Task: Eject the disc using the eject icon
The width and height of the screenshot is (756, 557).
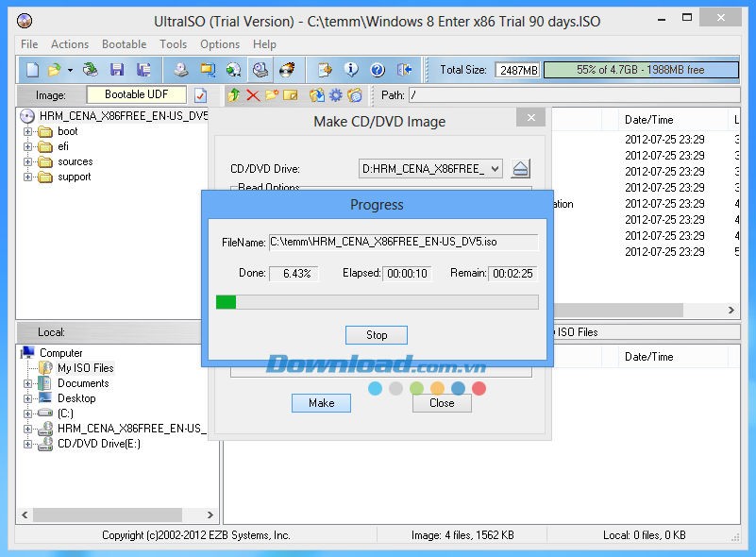Action: (521, 169)
